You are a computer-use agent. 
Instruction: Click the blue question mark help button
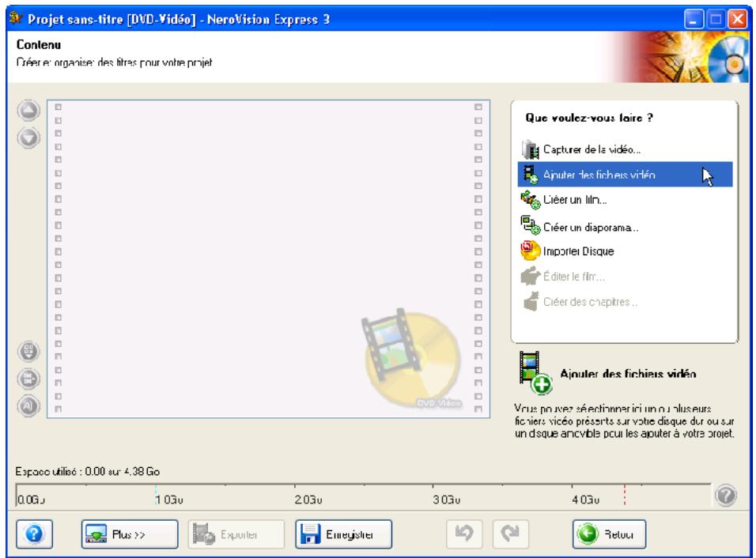coord(34,534)
